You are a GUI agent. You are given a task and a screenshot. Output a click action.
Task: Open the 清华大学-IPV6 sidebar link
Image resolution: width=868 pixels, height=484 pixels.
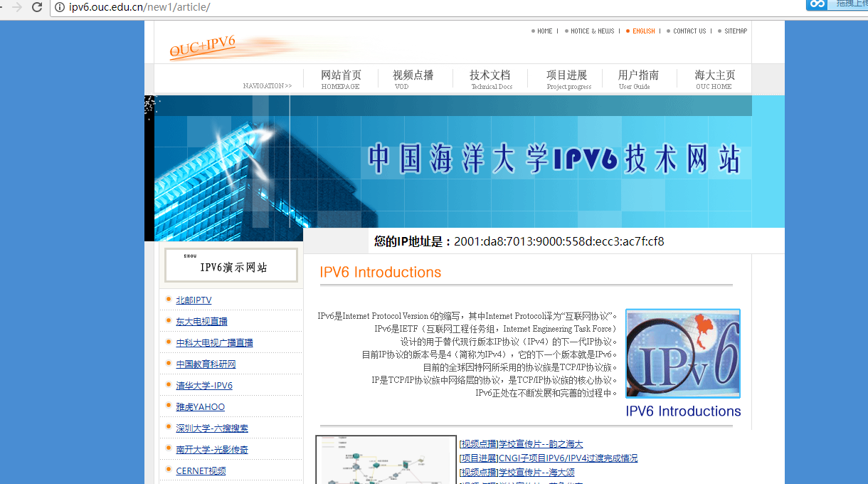(204, 386)
